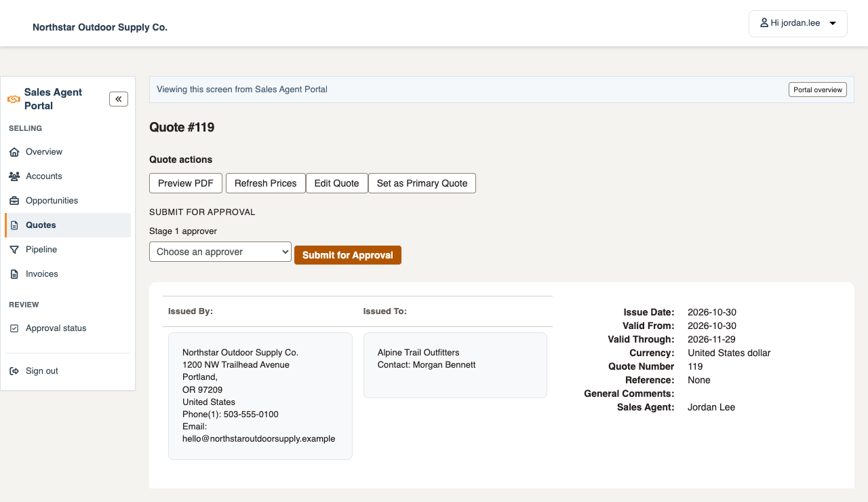
Task: Click the Preview PDF button
Action: click(x=186, y=183)
